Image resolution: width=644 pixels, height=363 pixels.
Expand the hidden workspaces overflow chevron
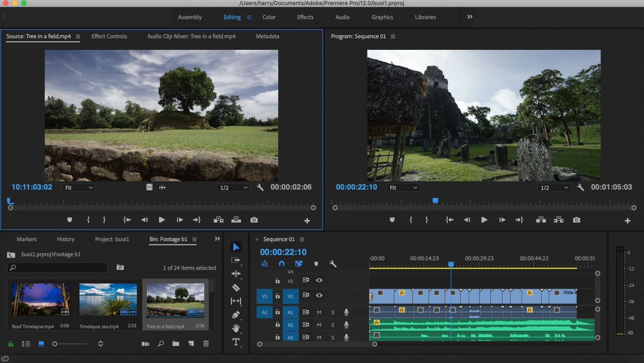(x=470, y=17)
